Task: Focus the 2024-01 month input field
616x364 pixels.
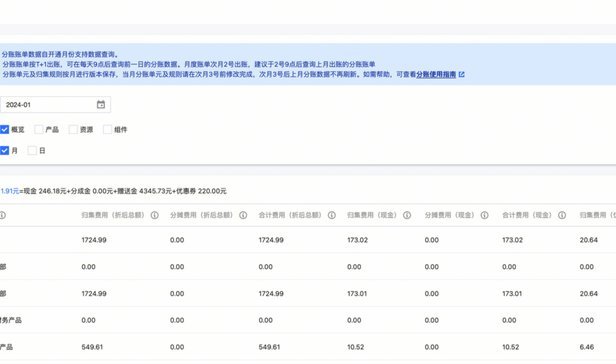Action: pyautogui.click(x=55, y=104)
